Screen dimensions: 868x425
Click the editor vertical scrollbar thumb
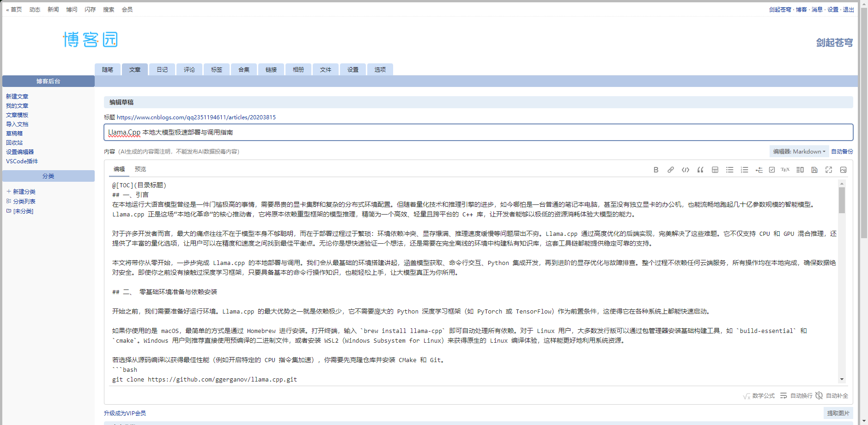(842, 200)
